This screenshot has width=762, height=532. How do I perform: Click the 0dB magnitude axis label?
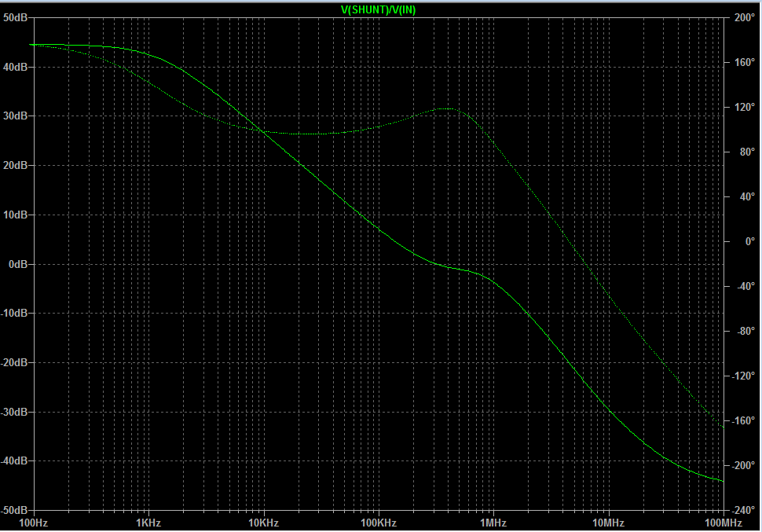pos(18,264)
